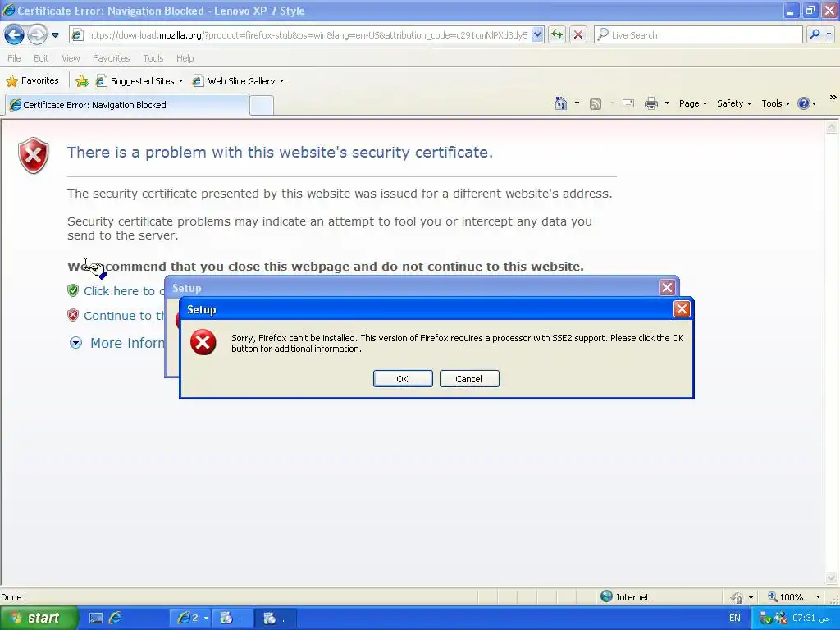This screenshot has width=840, height=630.
Task: Click the Add to Favorites Bar icon
Action: coord(82,81)
